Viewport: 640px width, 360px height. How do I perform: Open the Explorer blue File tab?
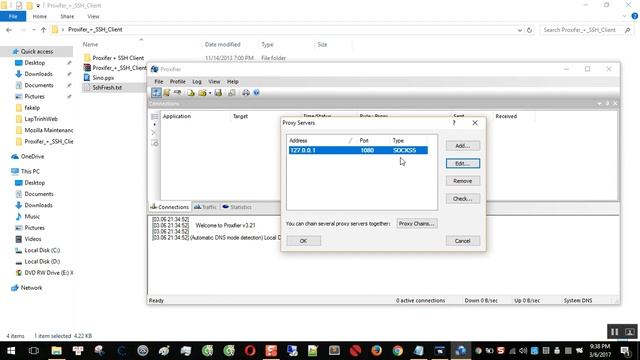[x=13, y=16]
